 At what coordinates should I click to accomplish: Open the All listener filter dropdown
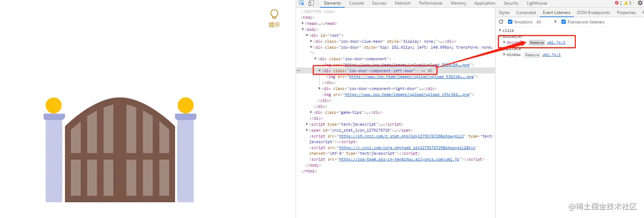tap(546, 22)
